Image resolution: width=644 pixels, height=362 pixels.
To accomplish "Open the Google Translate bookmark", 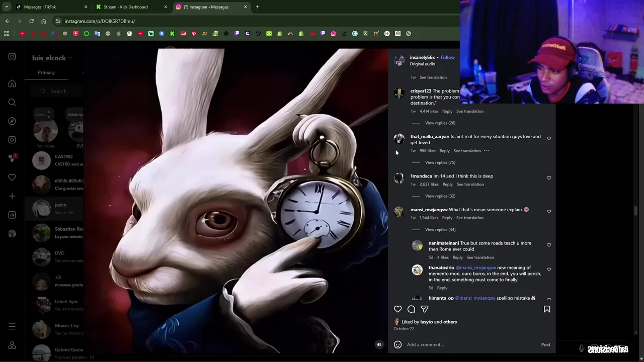I will click(x=97, y=34).
